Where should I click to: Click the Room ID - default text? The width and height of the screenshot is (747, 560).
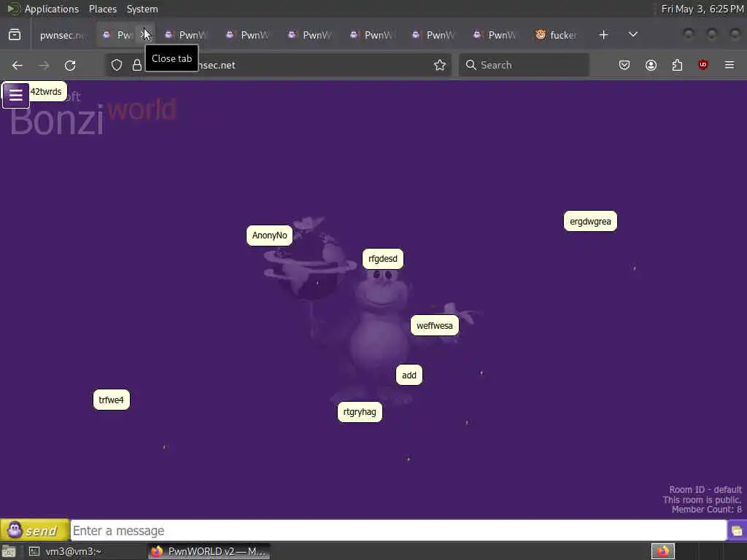(705, 489)
